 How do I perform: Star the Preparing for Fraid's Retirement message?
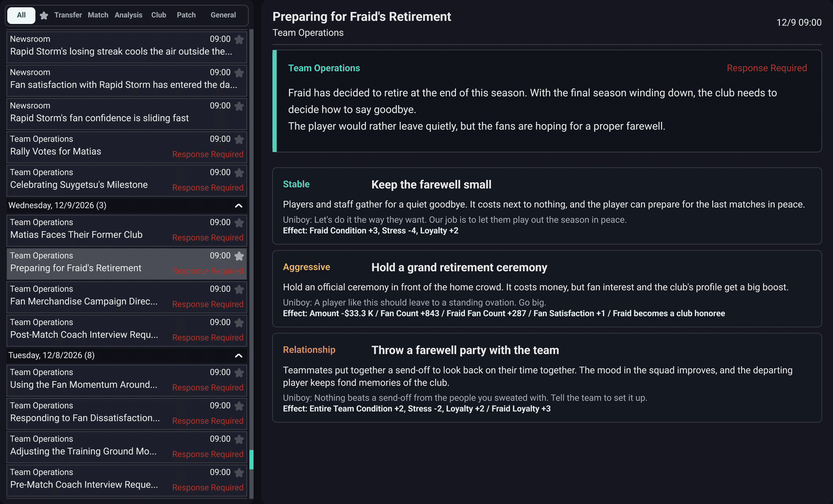[239, 256]
